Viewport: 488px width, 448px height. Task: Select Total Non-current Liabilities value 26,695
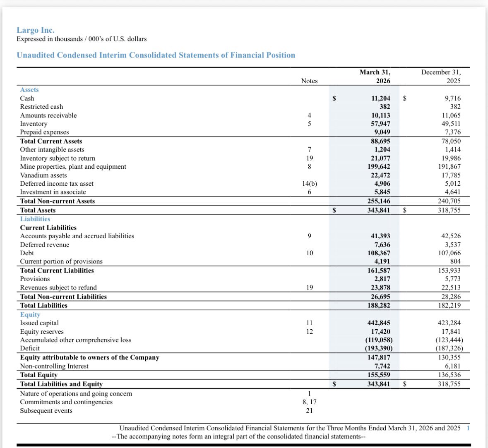click(381, 297)
